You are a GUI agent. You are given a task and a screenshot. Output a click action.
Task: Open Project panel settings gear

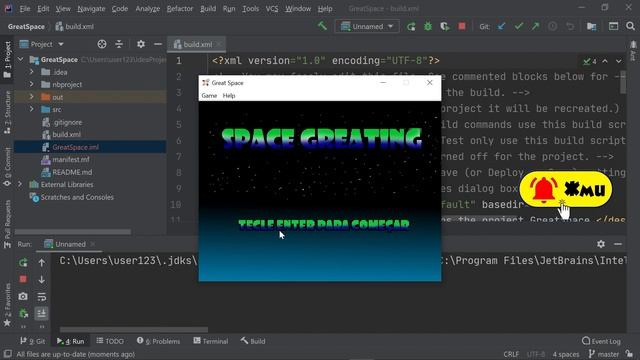tap(141, 44)
